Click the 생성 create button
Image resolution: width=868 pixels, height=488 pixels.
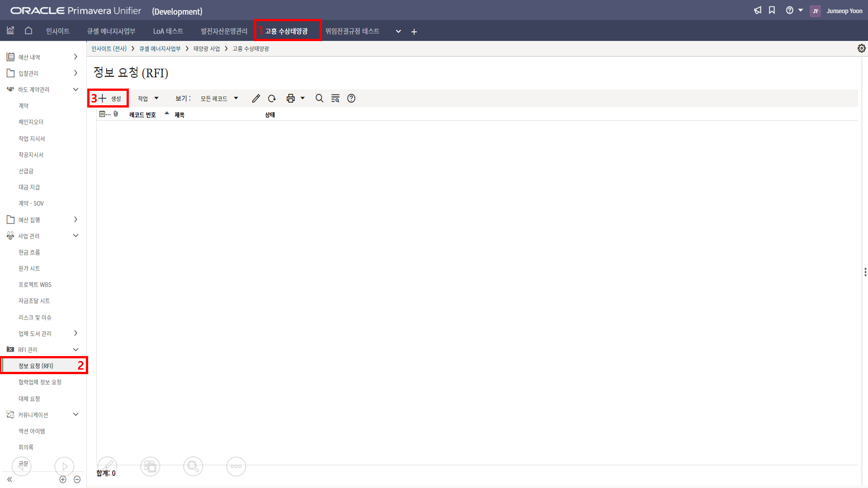click(110, 99)
